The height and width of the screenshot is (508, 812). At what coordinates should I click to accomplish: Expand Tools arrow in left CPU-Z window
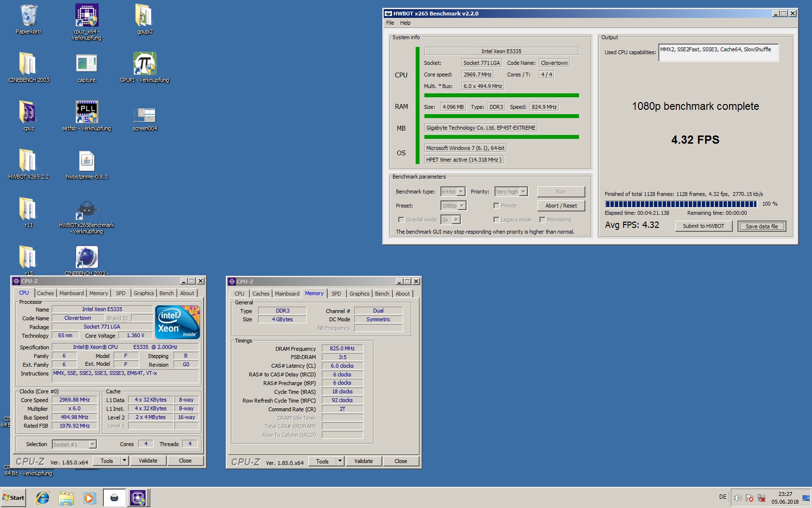[x=124, y=461]
